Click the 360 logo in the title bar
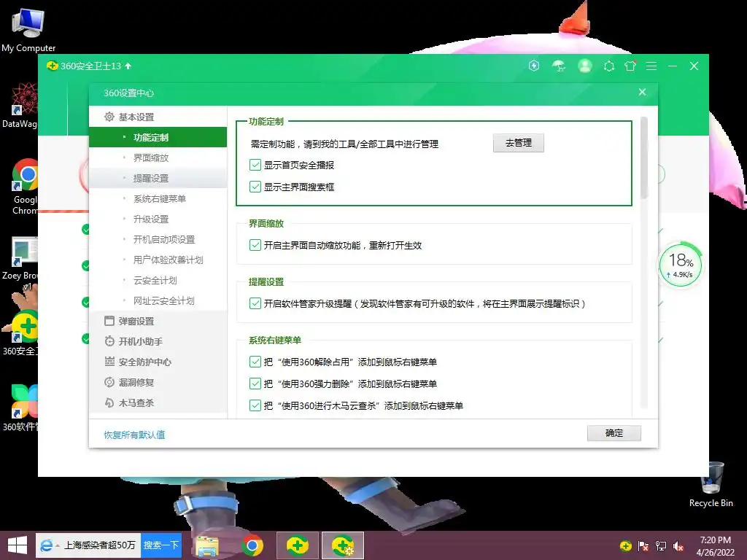This screenshot has width=747, height=560. pyautogui.click(x=52, y=66)
